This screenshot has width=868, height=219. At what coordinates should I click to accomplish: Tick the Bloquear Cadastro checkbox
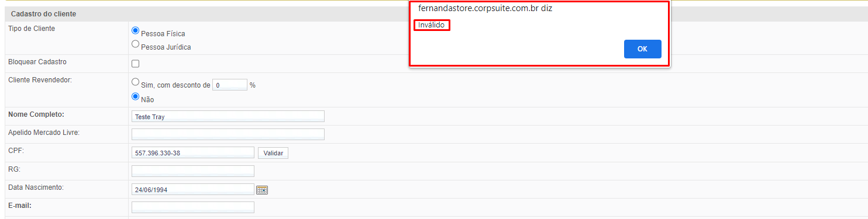pyautogui.click(x=136, y=64)
